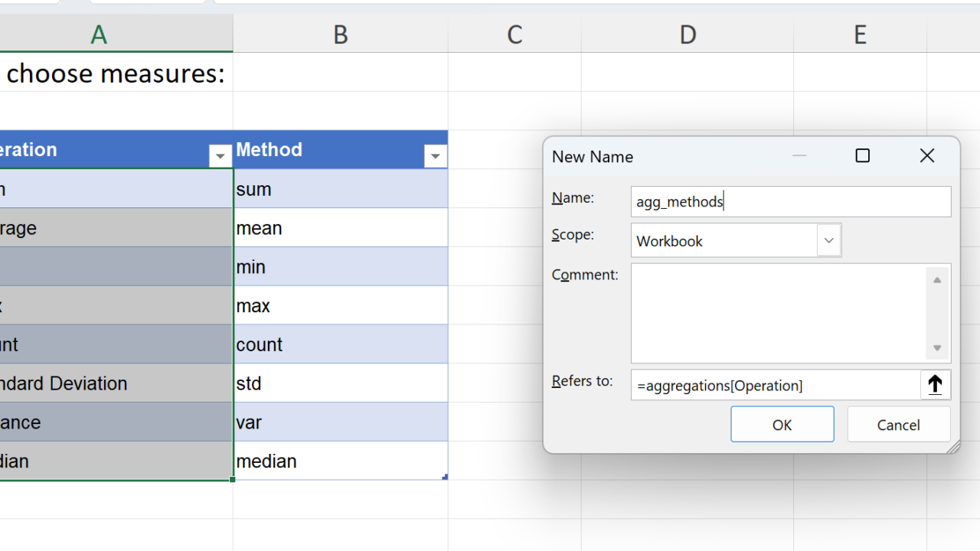Open the Method column filter dropdown
This screenshot has height=551, width=980.
(435, 156)
